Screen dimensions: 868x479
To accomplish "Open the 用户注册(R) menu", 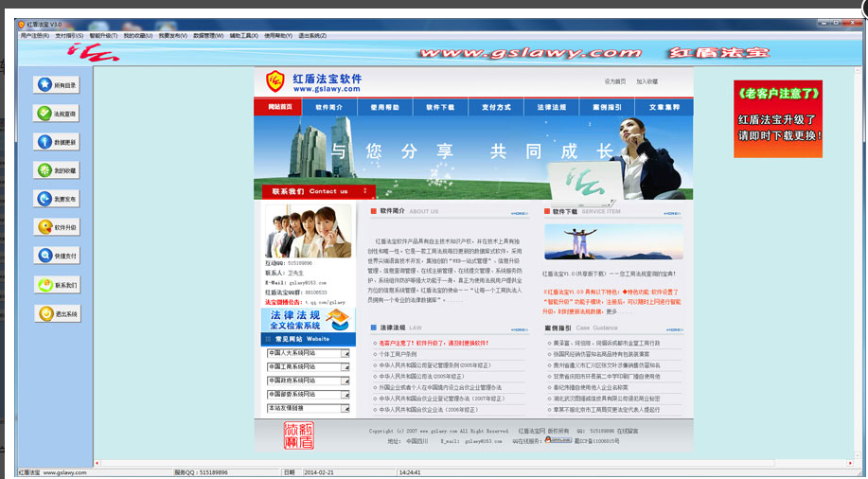I will click(34, 35).
